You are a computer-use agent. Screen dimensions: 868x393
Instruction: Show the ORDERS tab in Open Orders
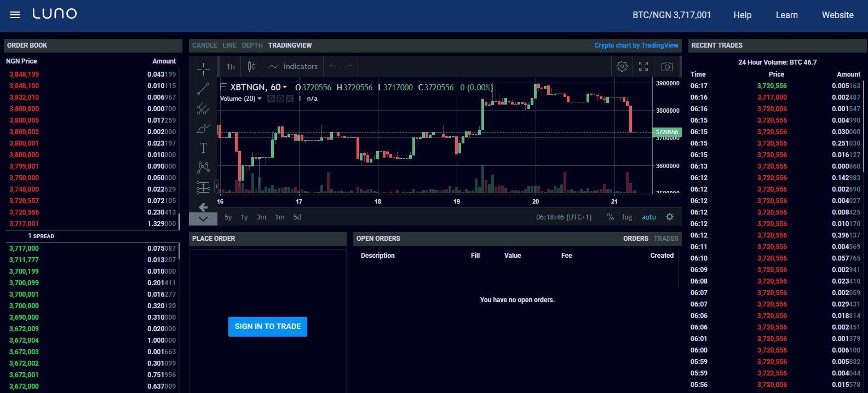coord(636,239)
